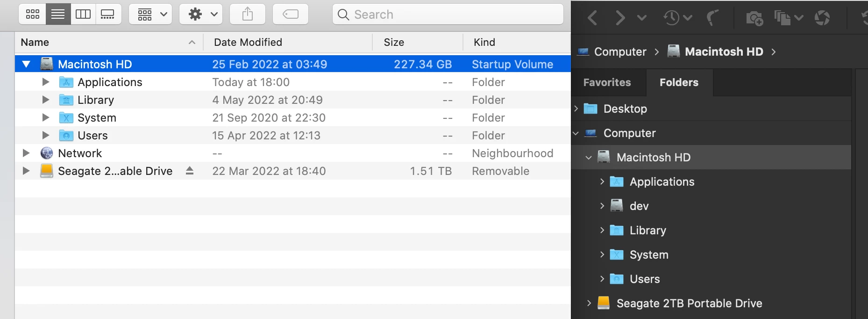Click 'Startup Volume' kind cell

[512, 65]
